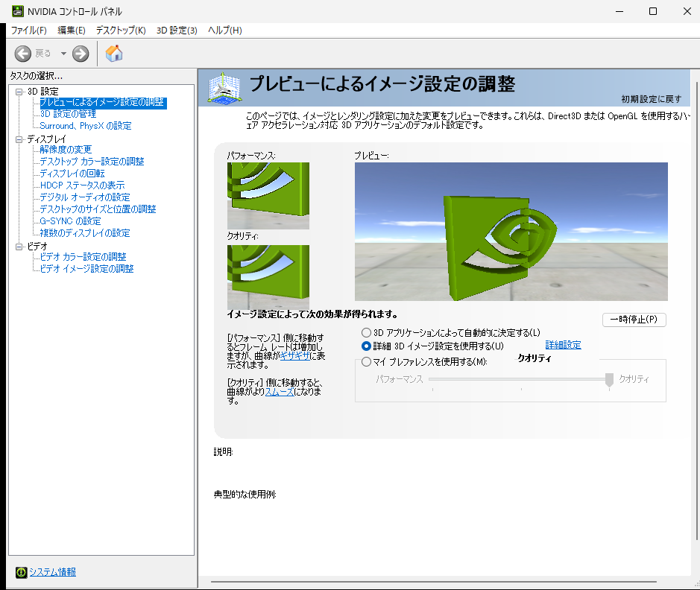Click the large 3D logo preview
Viewport: 700px width, 590px height.
(x=511, y=232)
